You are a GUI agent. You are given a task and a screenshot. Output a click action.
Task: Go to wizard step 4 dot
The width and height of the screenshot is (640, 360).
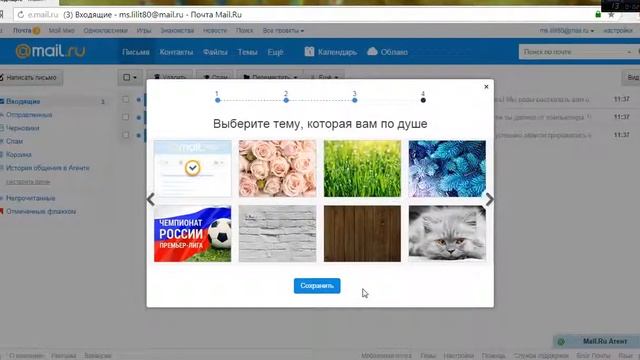tap(423, 100)
